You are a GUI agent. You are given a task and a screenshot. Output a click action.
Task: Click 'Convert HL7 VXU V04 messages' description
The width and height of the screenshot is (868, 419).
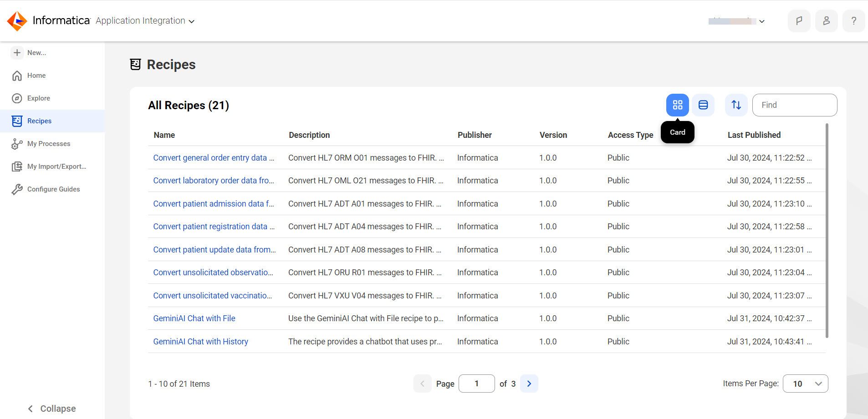point(365,296)
